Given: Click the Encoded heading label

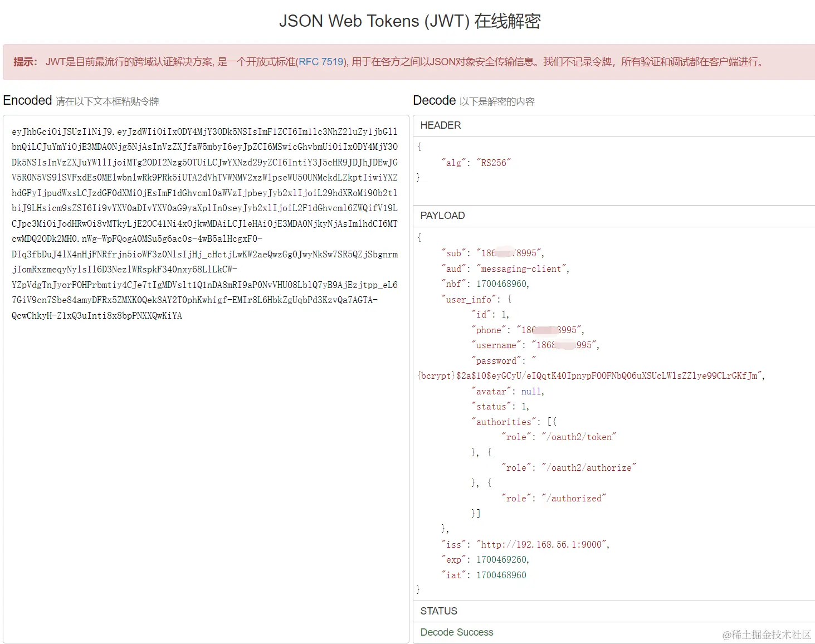Looking at the screenshot, I should coord(27,100).
